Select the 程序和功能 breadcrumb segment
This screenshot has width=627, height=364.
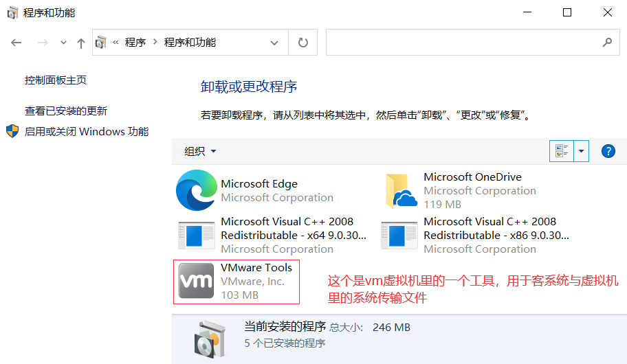(x=190, y=43)
